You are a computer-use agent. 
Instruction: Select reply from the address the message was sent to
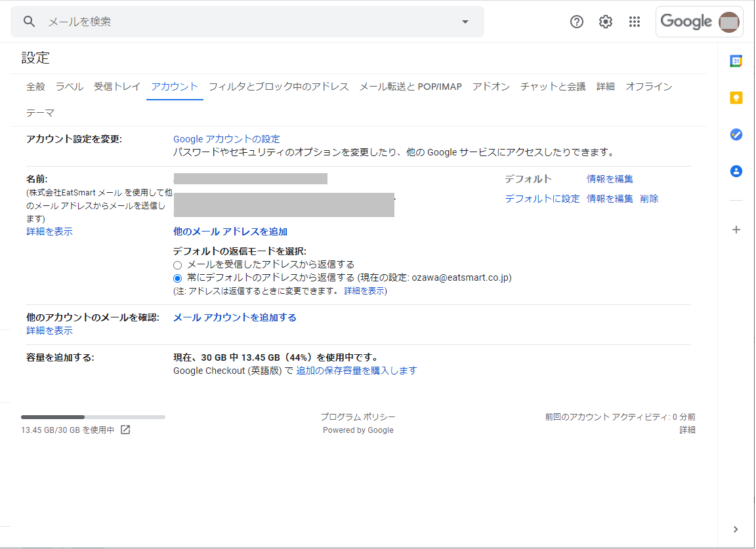pos(177,265)
